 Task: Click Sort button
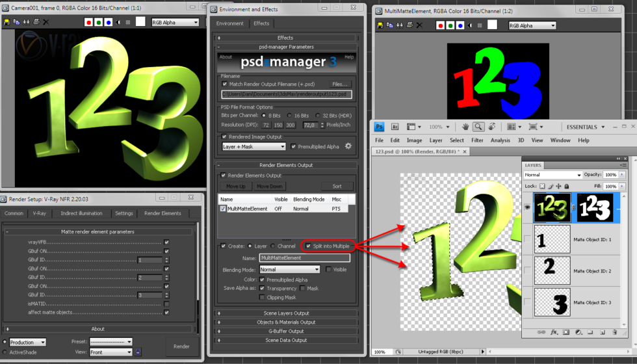337,187
